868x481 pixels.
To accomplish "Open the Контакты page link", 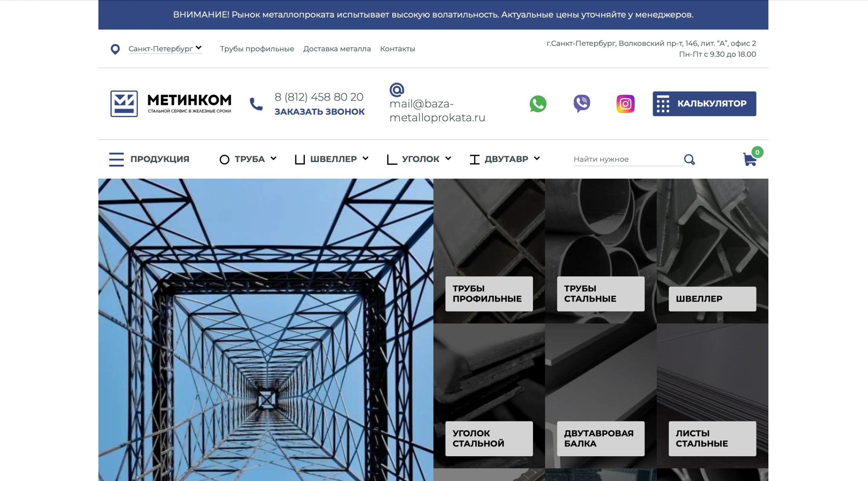I will point(397,49).
